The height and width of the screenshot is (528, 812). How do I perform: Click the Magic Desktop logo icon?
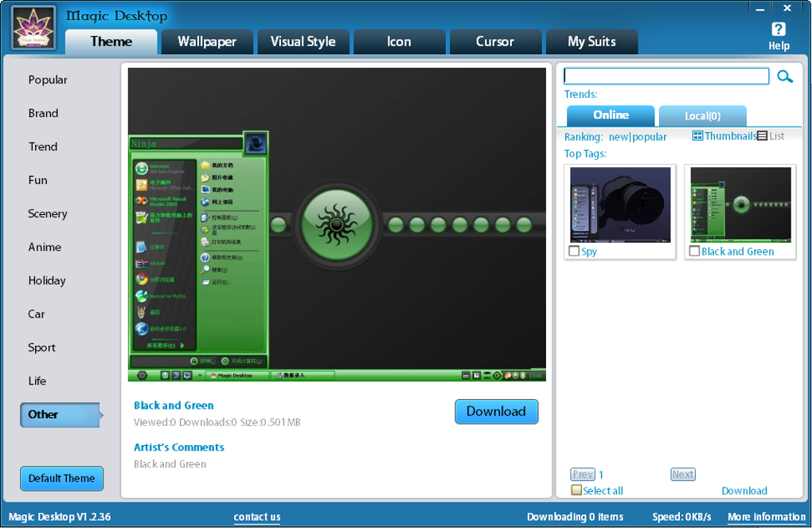pos(33,28)
